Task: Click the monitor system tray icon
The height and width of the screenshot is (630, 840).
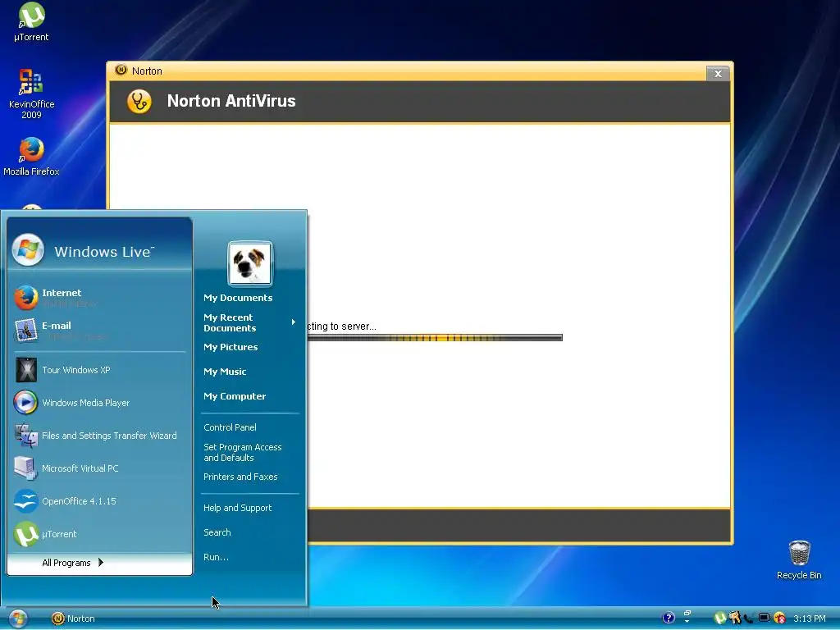Action: coord(765,619)
